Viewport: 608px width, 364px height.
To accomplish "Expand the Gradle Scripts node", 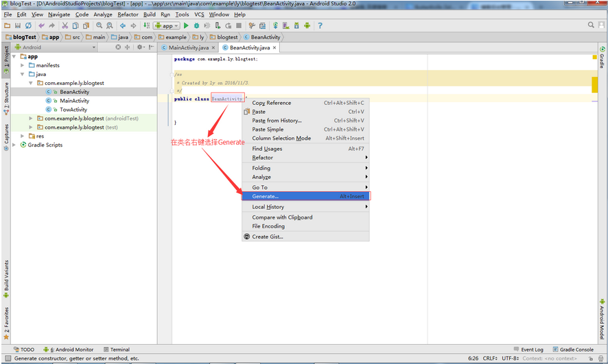I will pyautogui.click(x=14, y=145).
